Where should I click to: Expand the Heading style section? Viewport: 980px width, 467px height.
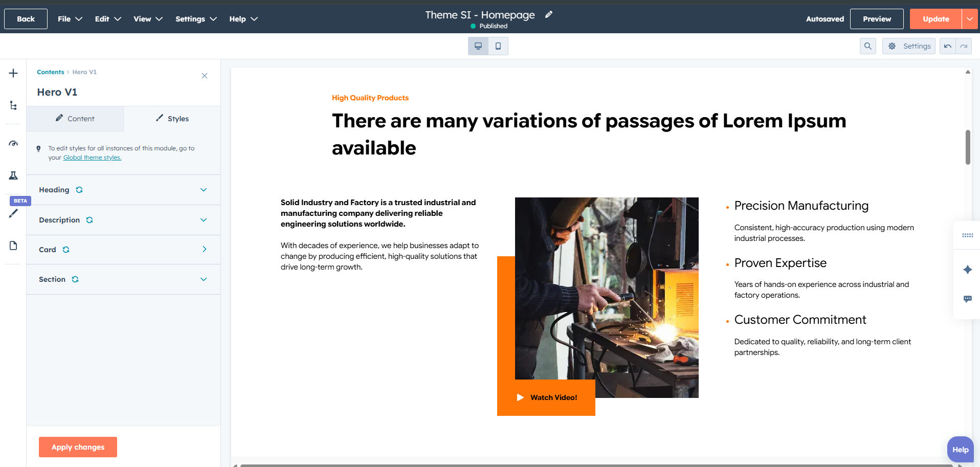204,190
